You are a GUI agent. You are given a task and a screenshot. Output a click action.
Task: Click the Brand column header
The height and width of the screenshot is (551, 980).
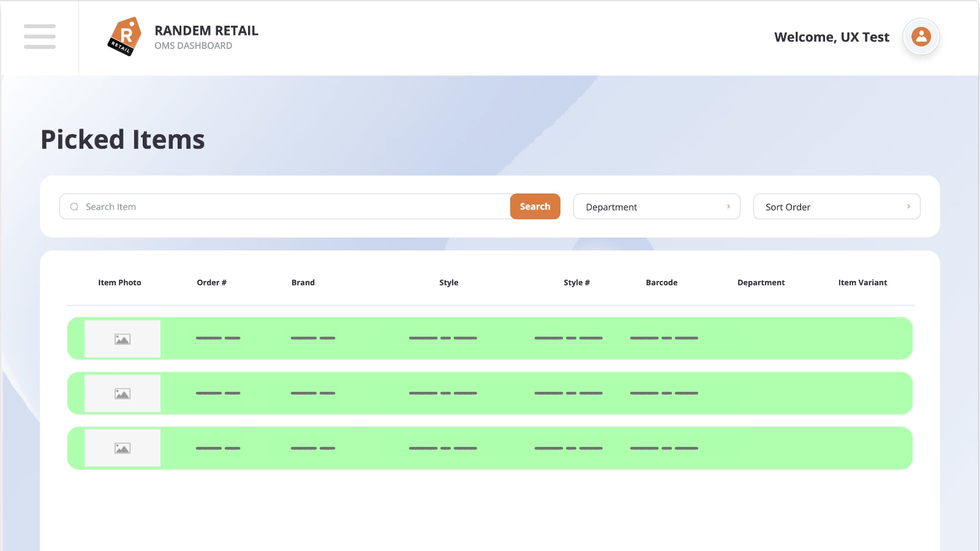pyautogui.click(x=303, y=282)
